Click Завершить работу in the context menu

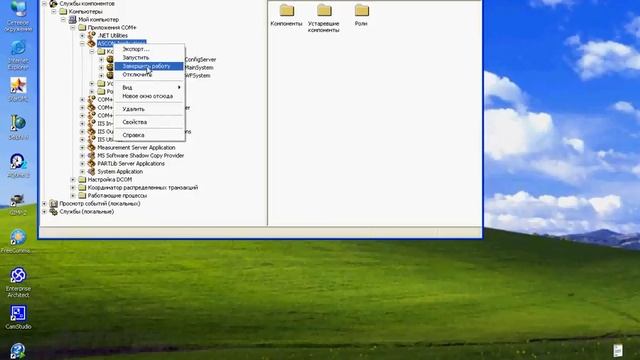click(149, 66)
